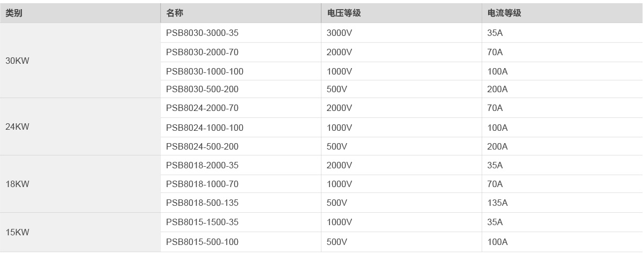Click the 电压等级 column header
The height and width of the screenshot is (275, 644).
click(x=343, y=13)
